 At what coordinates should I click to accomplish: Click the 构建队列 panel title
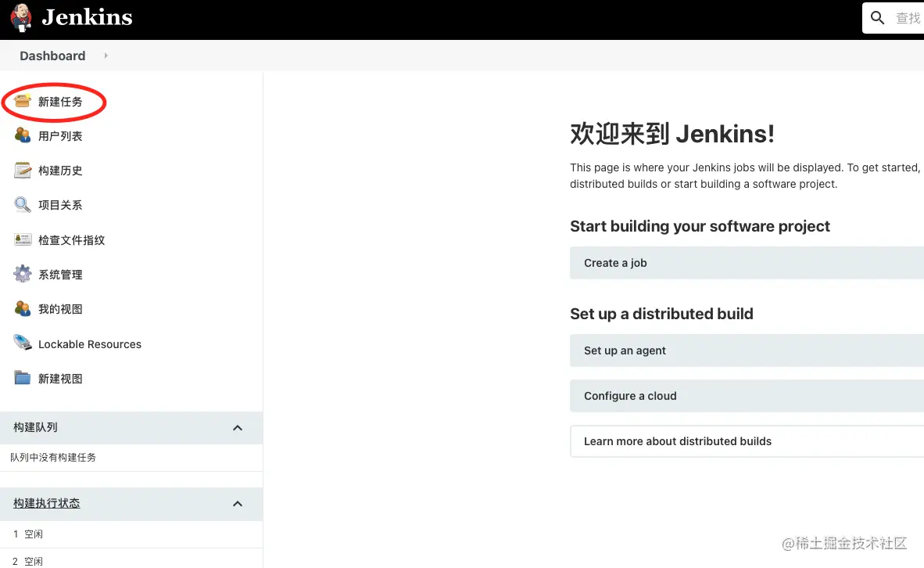[x=35, y=427]
